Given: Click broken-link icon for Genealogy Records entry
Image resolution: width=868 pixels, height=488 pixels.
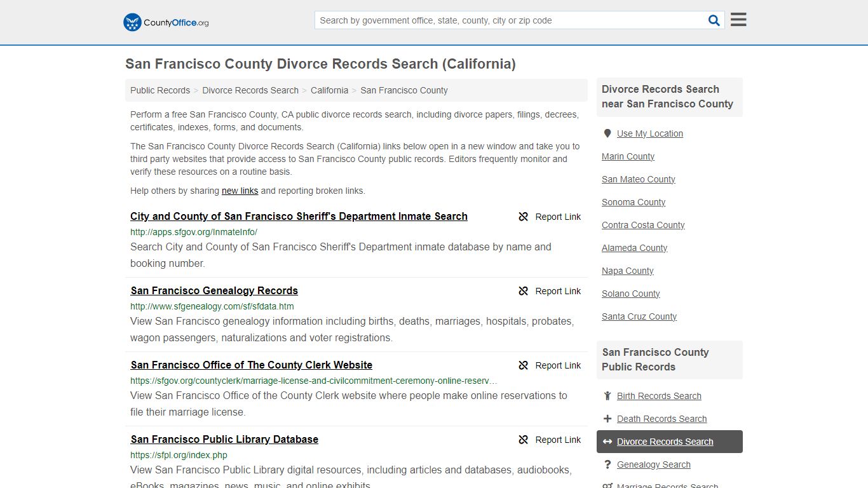Looking at the screenshot, I should 524,291.
